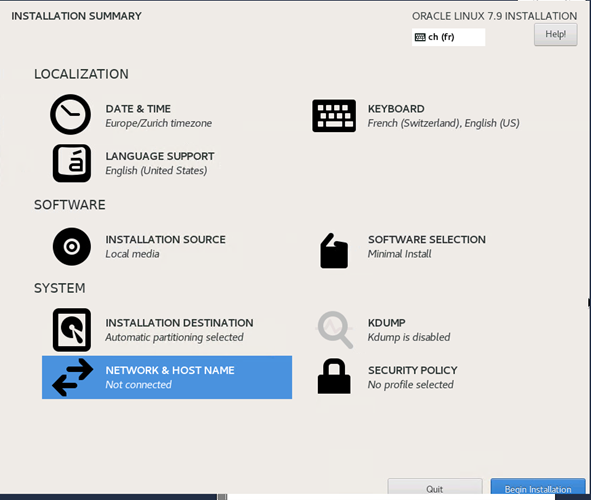
Task: Click 'No profile selected' text
Action: (x=411, y=385)
